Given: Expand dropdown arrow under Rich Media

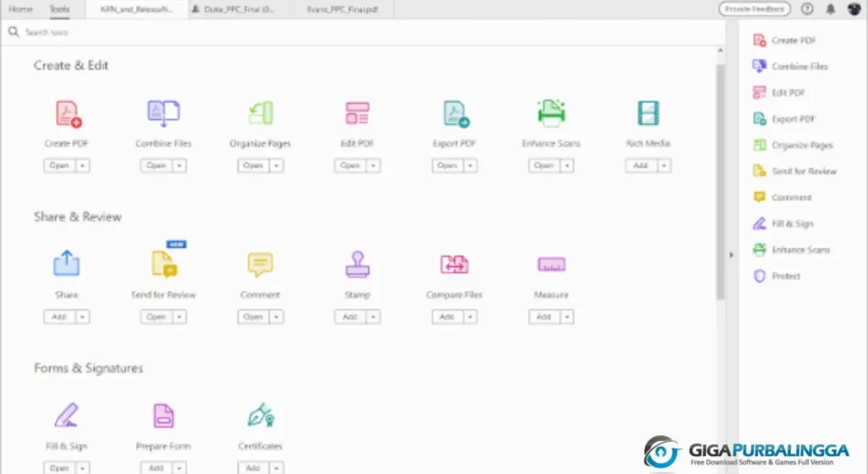Looking at the screenshot, I should click(x=664, y=165).
